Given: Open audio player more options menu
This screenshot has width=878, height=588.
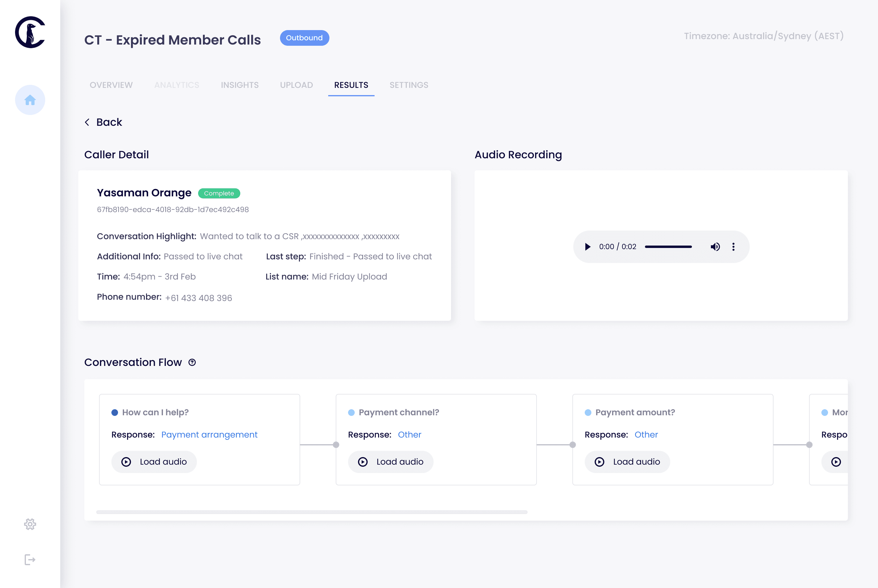Looking at the screenshot, I should (x=733, y=247).
